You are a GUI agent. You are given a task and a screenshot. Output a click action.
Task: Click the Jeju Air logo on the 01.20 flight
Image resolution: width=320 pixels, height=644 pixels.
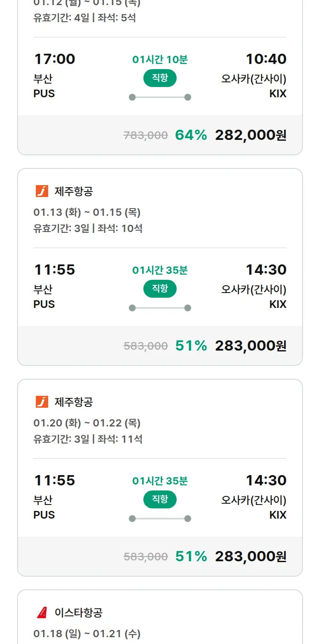(x=42, y=402)
